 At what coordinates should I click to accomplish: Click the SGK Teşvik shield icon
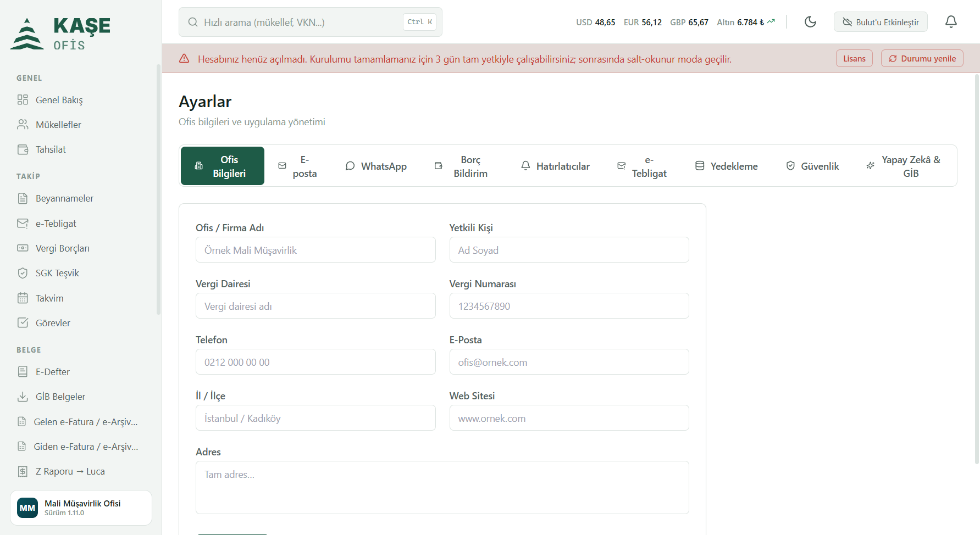click(x=23, y=273)
